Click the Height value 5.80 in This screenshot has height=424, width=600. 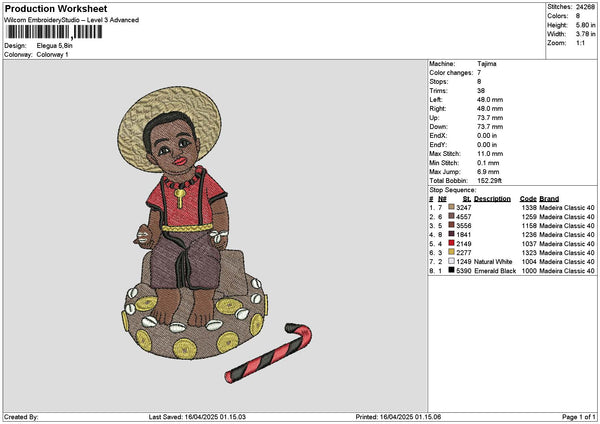coord(585,25)
